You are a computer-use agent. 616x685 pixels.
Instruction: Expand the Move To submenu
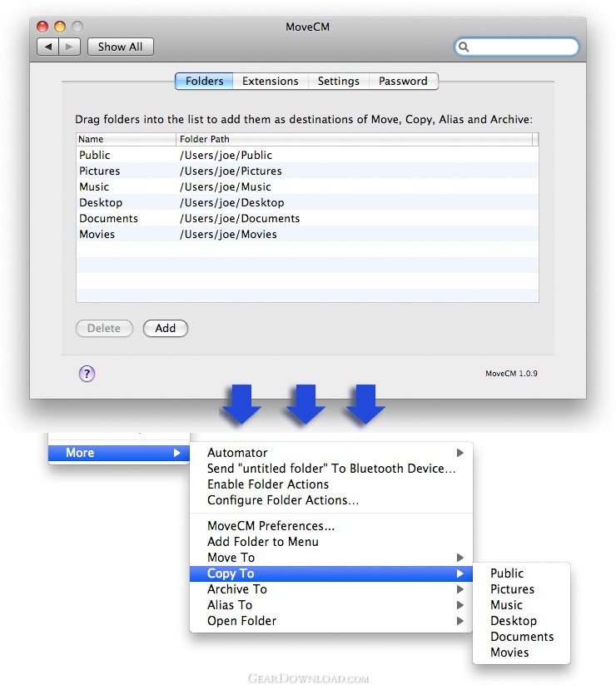point(331,558)
